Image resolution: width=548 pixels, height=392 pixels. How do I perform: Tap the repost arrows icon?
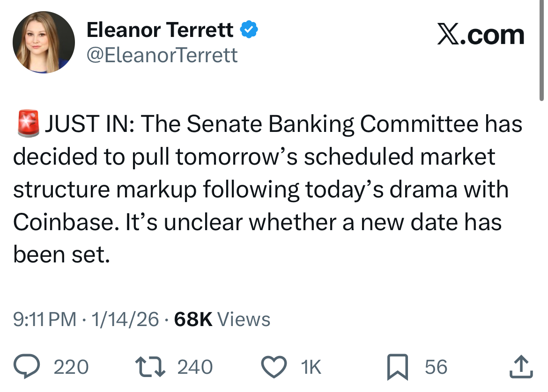150,367
